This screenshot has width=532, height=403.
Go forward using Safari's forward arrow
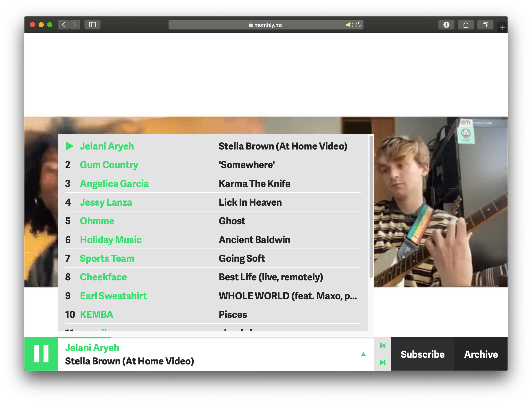[x=75, y=25]
